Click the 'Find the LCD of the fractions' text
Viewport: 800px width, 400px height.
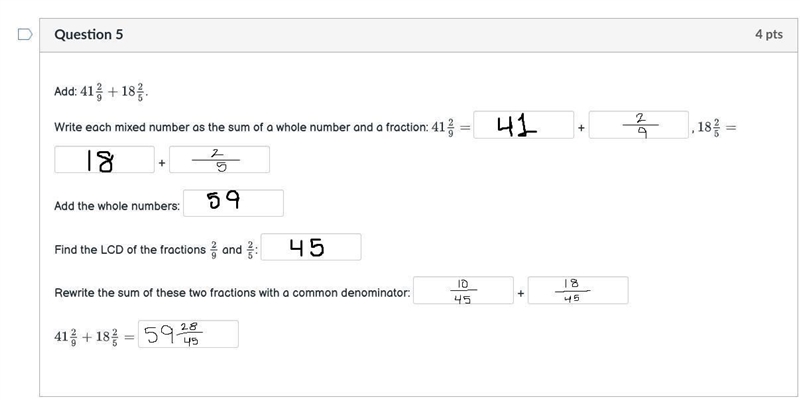click(130, 250)
